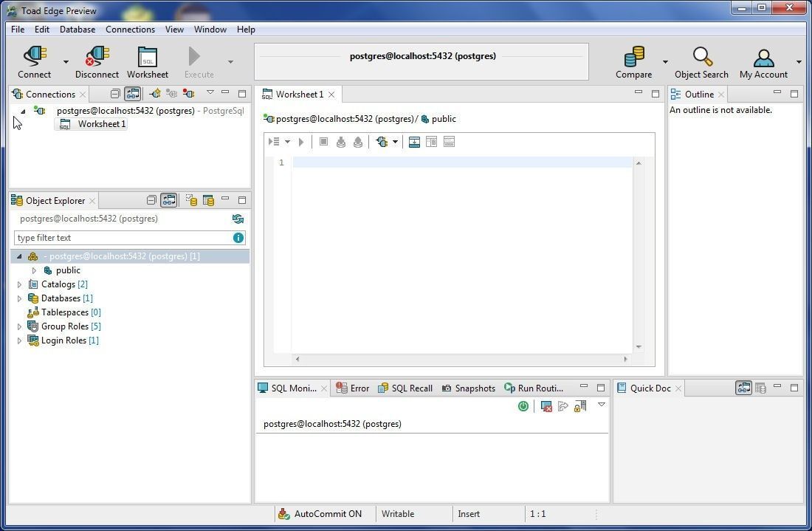Collapse all in Connections panel
812x531 pixels.
point(115,94)
